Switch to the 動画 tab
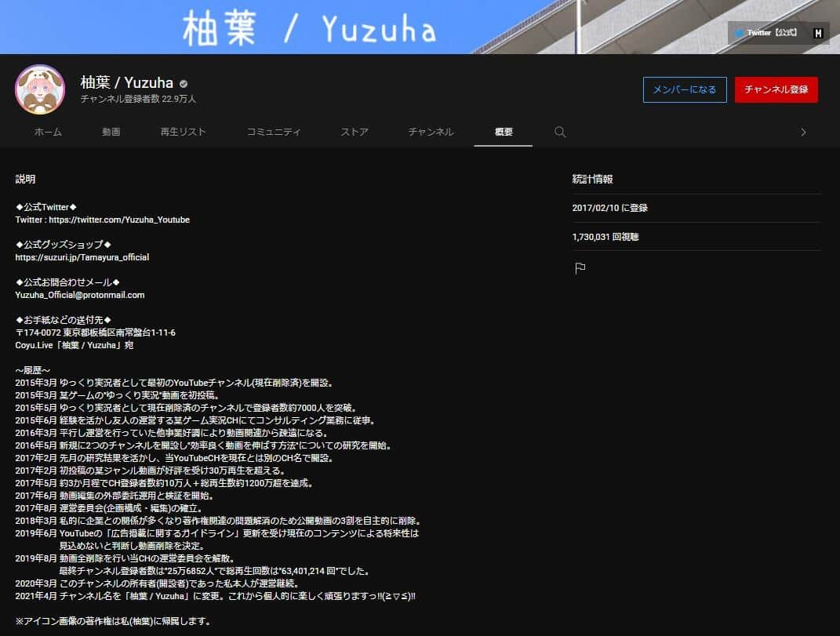This screenshot has width=840, height=636. pos(111,132)
